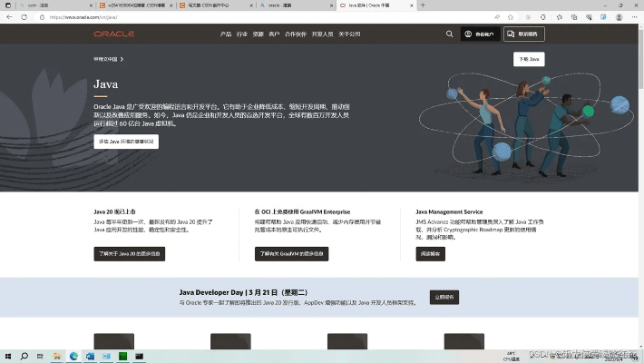Open Task View on the taskbar

(40, 356)
